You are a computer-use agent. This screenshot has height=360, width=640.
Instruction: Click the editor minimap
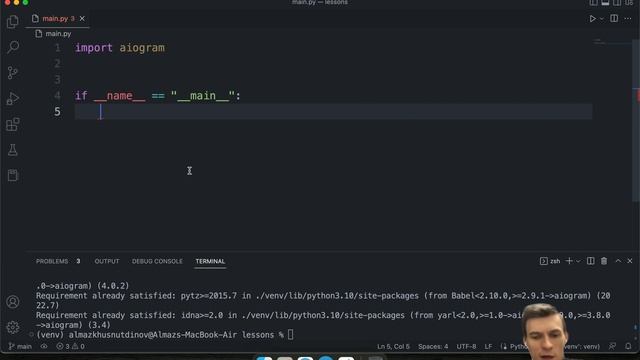pyautogui.click(x=611, y=42)
